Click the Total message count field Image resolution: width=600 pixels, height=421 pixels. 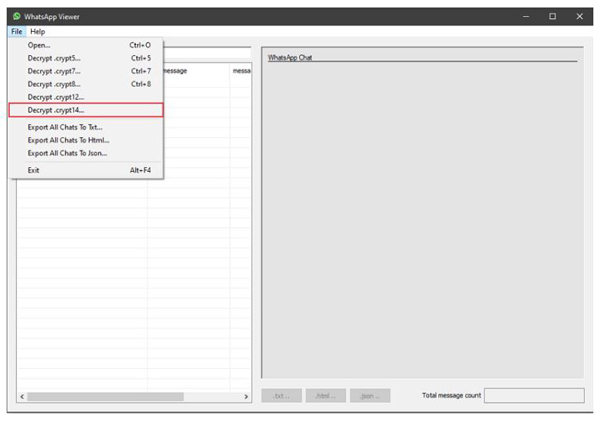(x=533, y=396)
